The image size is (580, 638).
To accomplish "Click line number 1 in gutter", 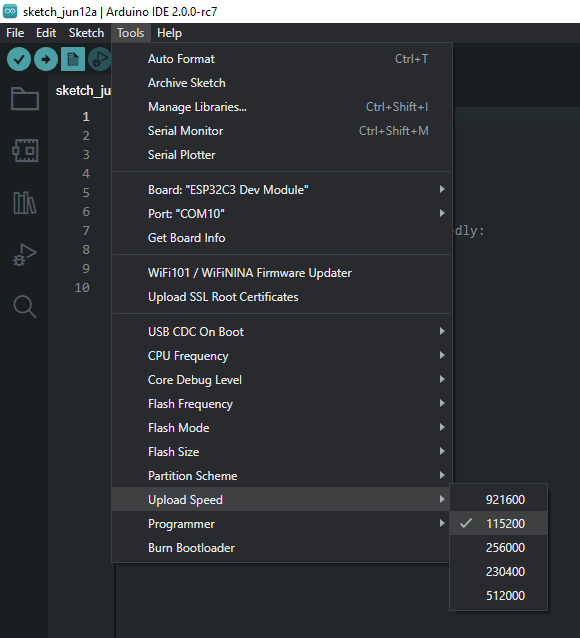I will point(86,117).
